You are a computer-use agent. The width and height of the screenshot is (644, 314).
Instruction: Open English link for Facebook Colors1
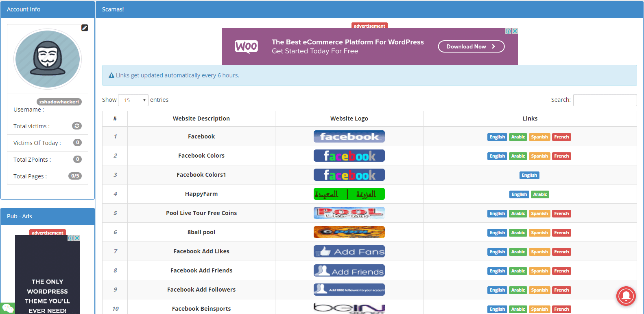point(529,175)
